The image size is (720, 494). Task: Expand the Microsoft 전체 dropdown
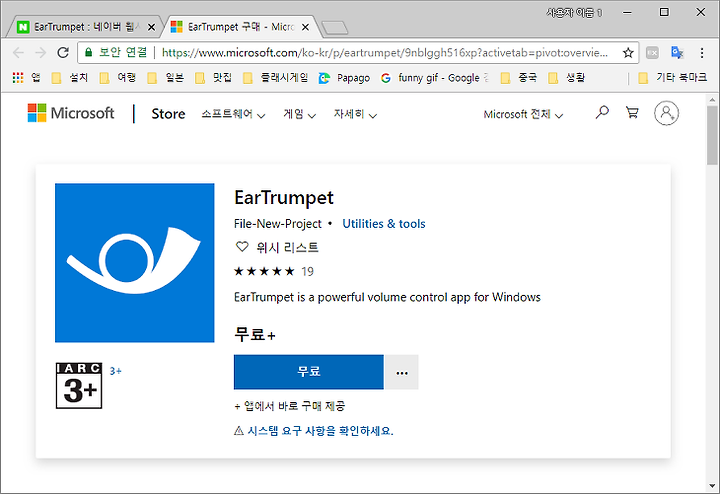point(523,114)
